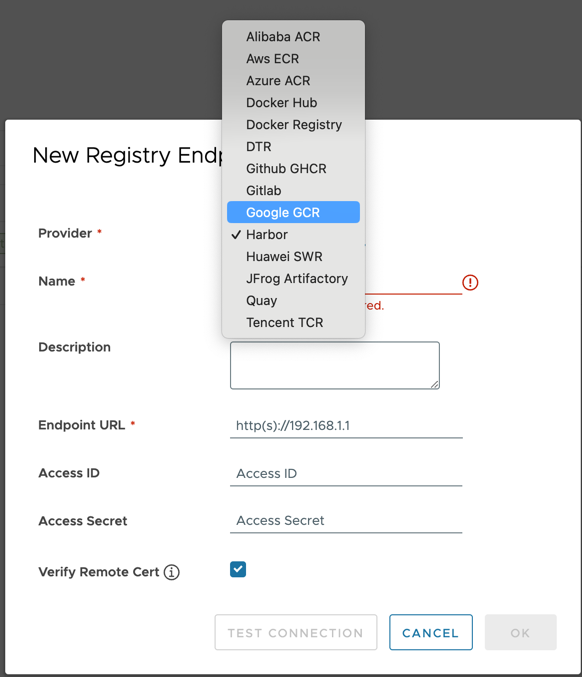Choose Huawei SWR provider
Viewport: 582px width, 677px height.
pyautogui.click(x=293, y=256)
